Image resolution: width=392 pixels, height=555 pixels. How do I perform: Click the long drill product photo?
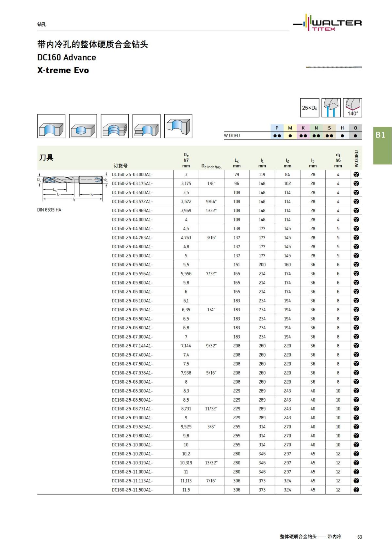(x=334, y=67)
